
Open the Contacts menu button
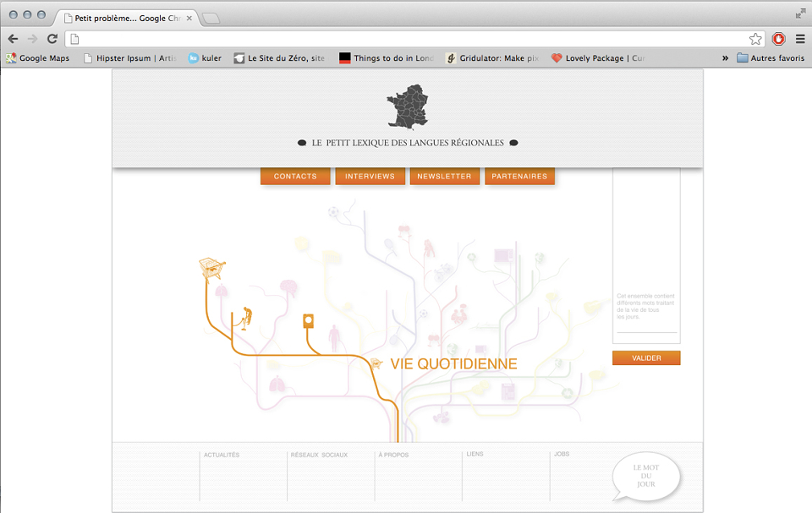295,176
